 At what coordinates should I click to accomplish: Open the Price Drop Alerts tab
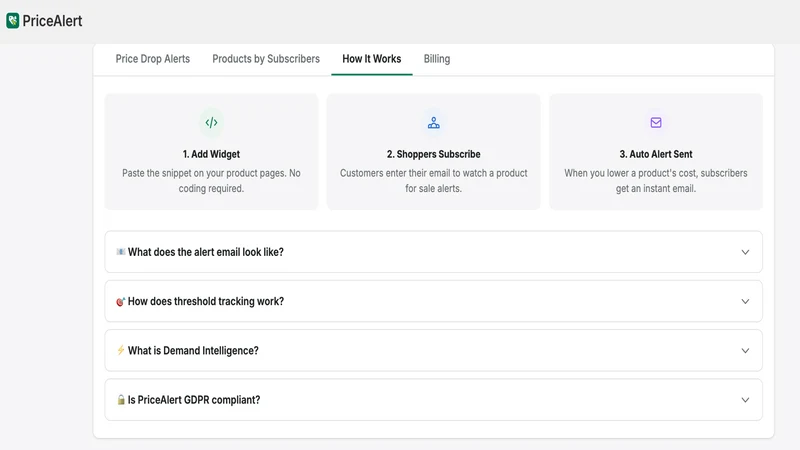coord(153,59)
